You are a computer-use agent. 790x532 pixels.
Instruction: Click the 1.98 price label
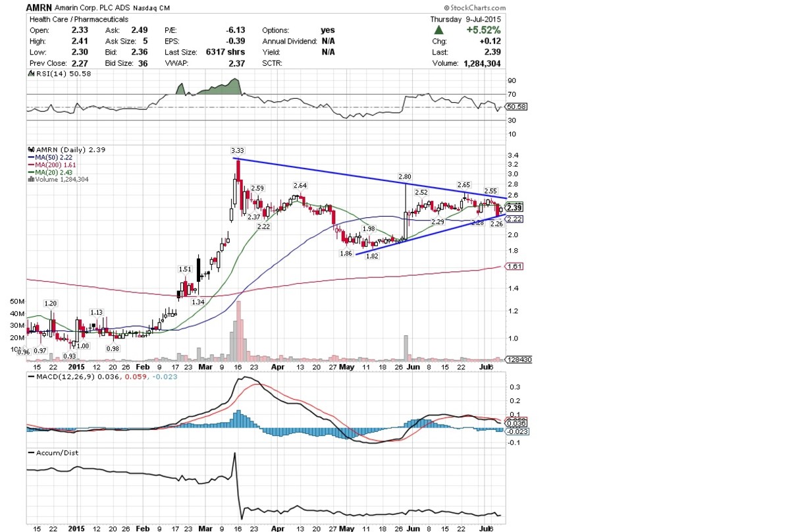click(x=369, y=228)
